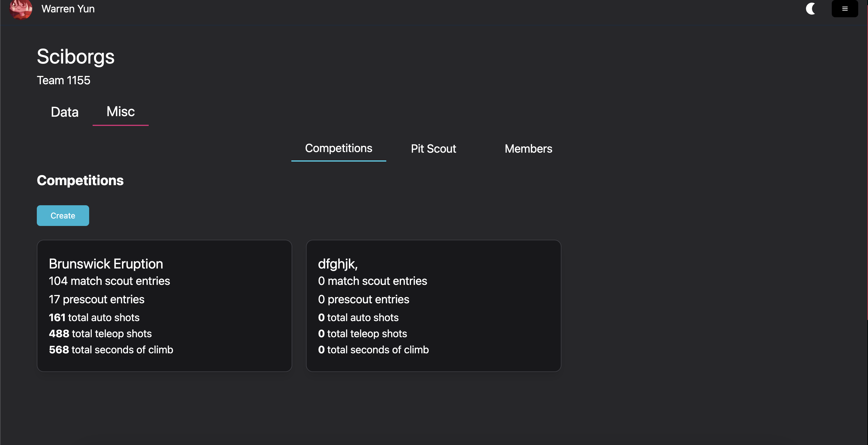Open the Competitions sub-tab
The height and width of the screenshot is (445, 868).
pyautogui.click(x=339, y=148)
